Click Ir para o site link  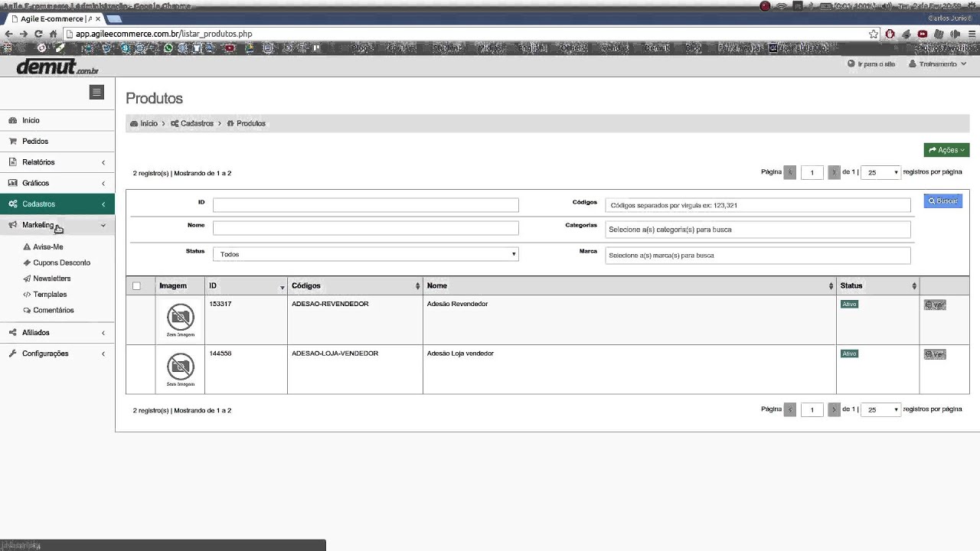click(x=871, y=64)
